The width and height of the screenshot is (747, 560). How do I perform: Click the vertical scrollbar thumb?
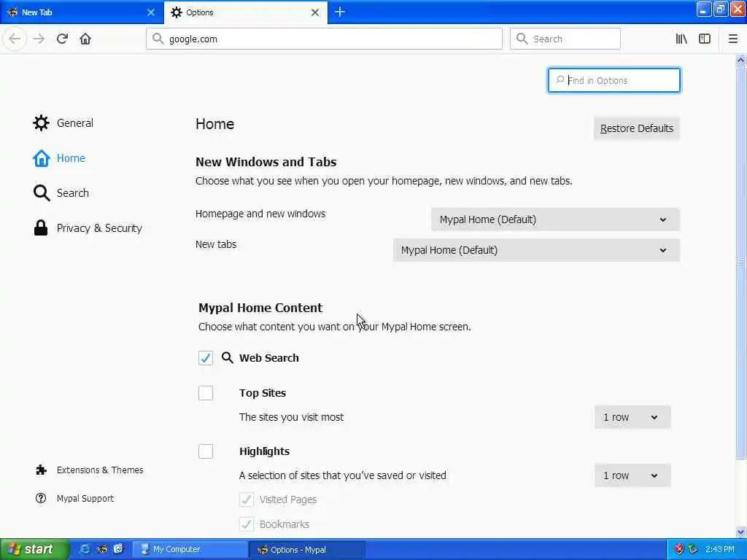(740, 262)
